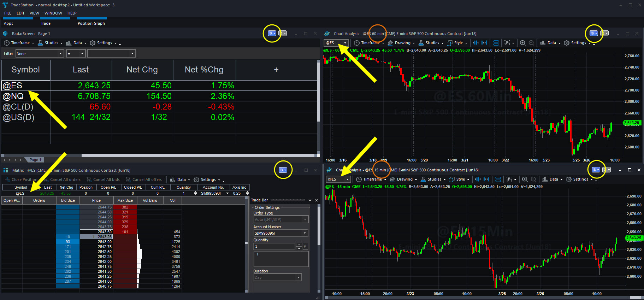Open Data menu in 60 min chart

pos(550,43)
